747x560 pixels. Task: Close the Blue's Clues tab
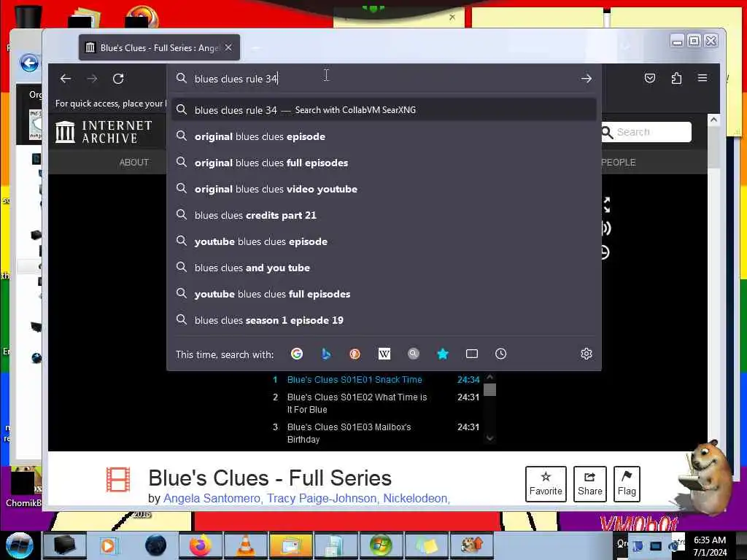228,47
